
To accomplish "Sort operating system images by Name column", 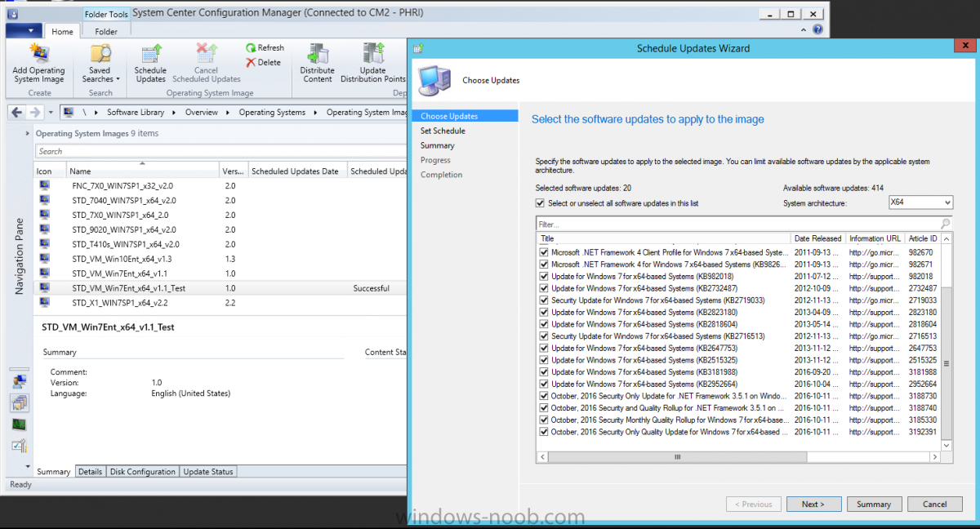I will tap(143, 171).
